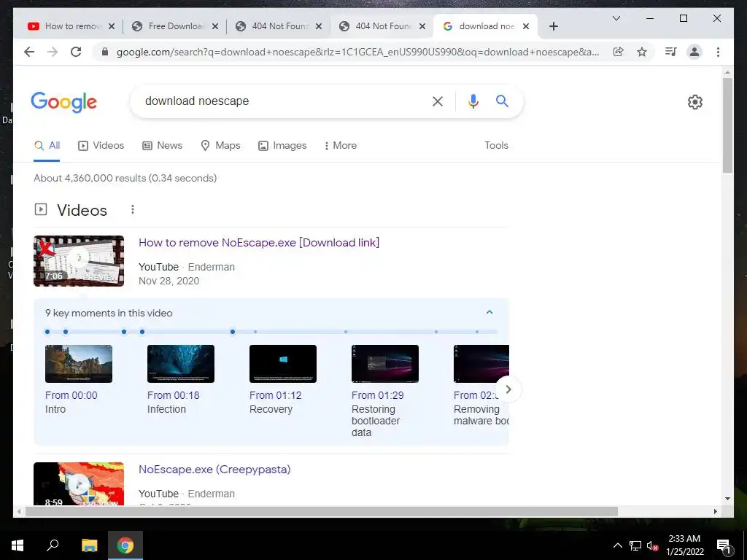Viewport: 747px width, 560px height.
Task: Submit search with magnifying glass icon
Action: [502, 101]
